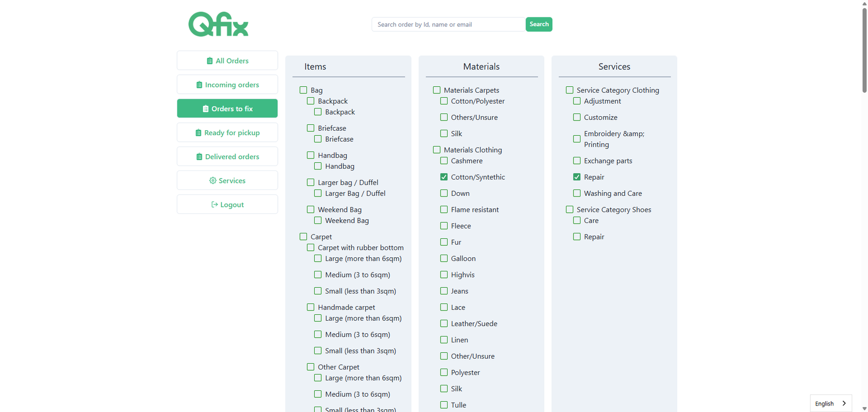Focus the order search input field

click(448, 24)
